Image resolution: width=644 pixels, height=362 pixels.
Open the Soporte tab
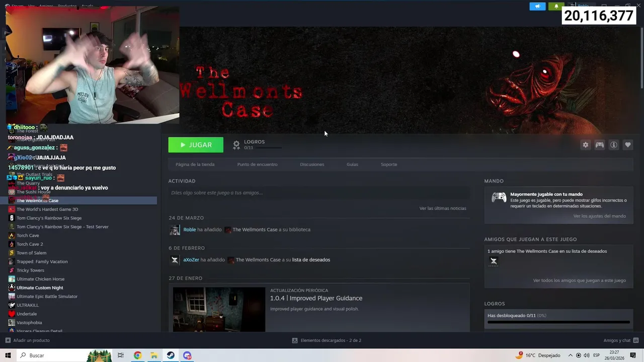click(x=389, y=164)
